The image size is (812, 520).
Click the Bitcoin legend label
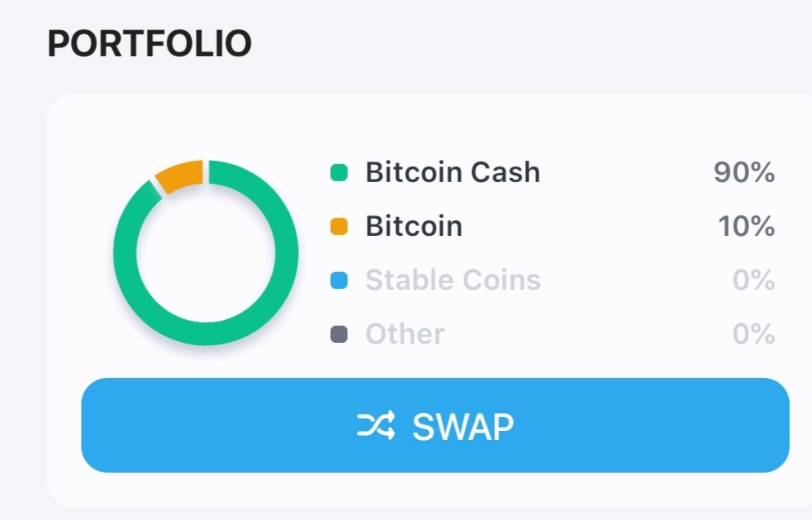pyautogui.click(x=414, y=226)
